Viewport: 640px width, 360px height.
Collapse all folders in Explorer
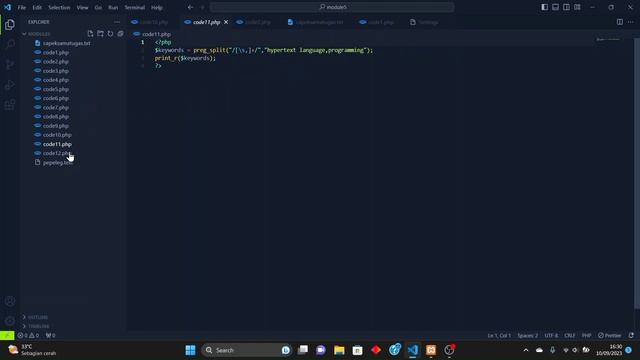pyautogui.click(x=120, y=34)
